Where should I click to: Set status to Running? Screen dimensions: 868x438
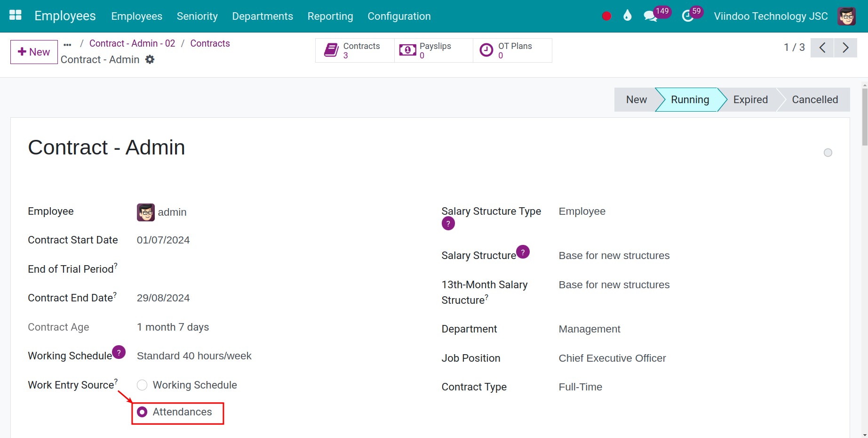click(690, 100)
